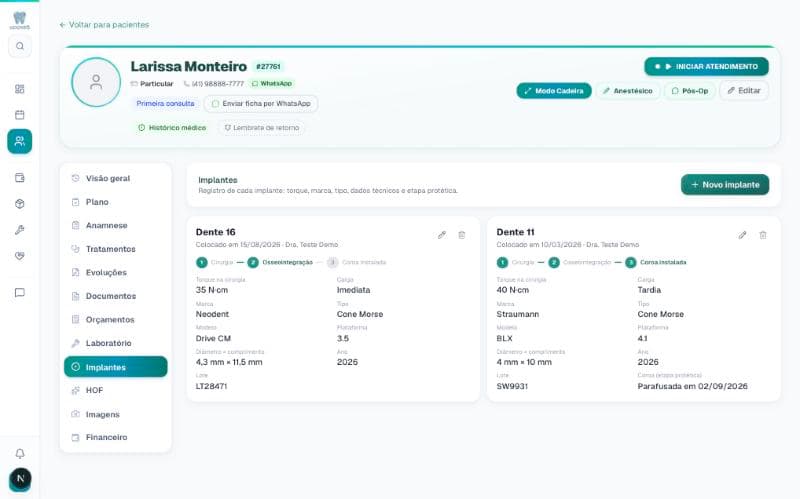Image resolution: width=800 pixels, height=499 pixels.
Task: Open the dashboard grid icon
Action: [x=20, y=89]
